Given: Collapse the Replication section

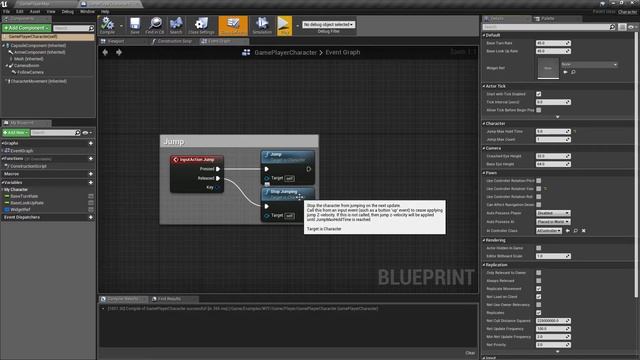Looking at the screenshot, I should (484, 265).
